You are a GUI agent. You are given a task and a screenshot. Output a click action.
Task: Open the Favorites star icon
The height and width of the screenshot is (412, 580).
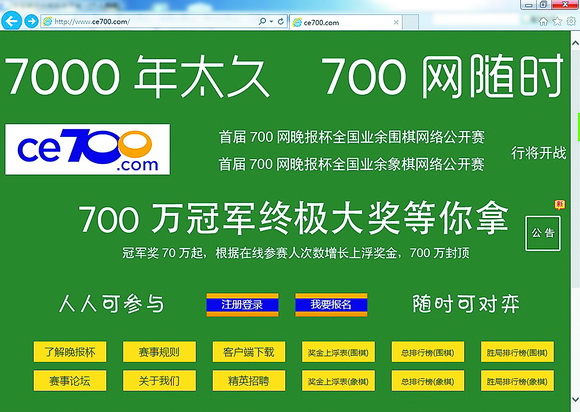click(x=557, y=21)
